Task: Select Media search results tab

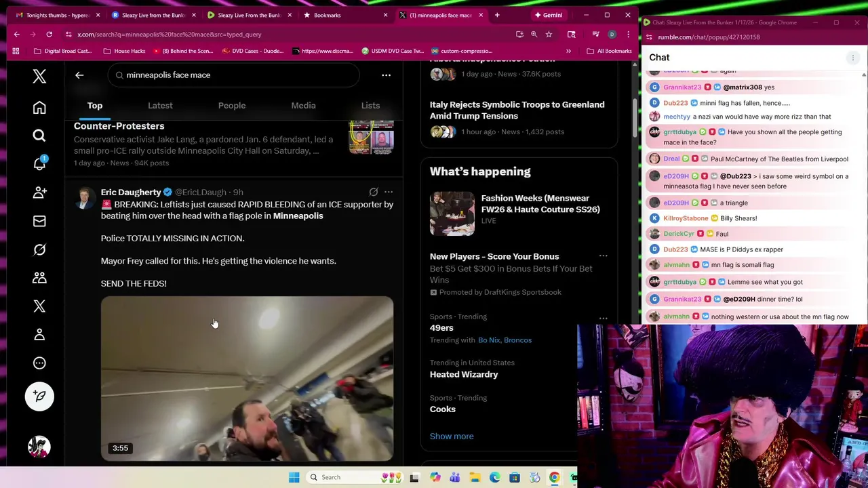Action: [x=303, y=105]
